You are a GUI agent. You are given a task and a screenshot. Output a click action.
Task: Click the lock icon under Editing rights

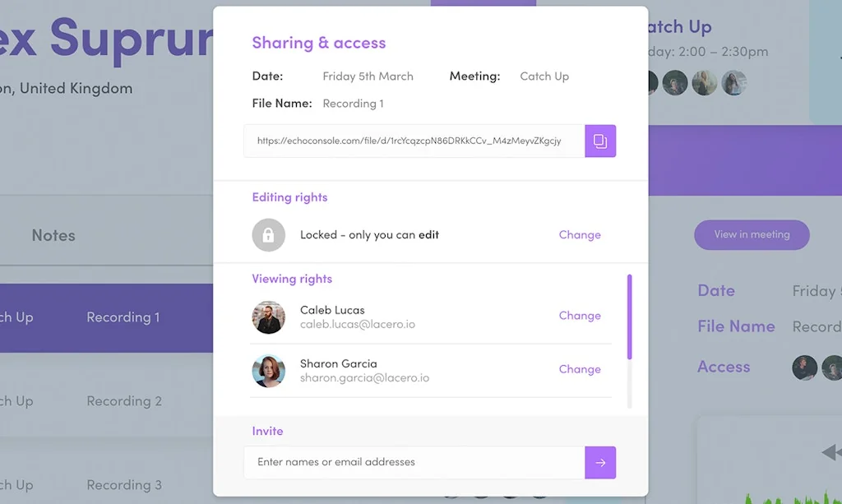click(x=268, y=234)
